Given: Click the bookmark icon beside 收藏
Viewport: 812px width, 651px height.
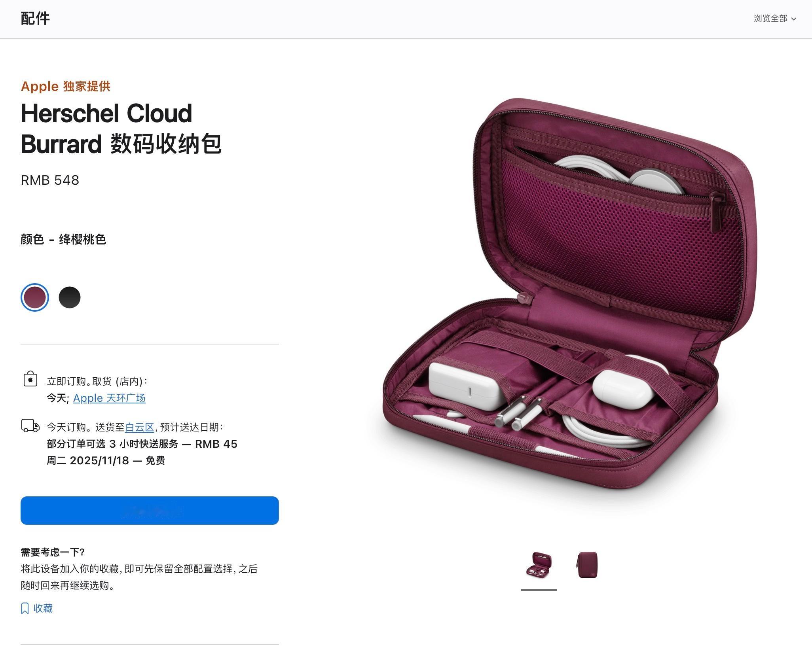Looking at the screenshot, I should (25, 608).
